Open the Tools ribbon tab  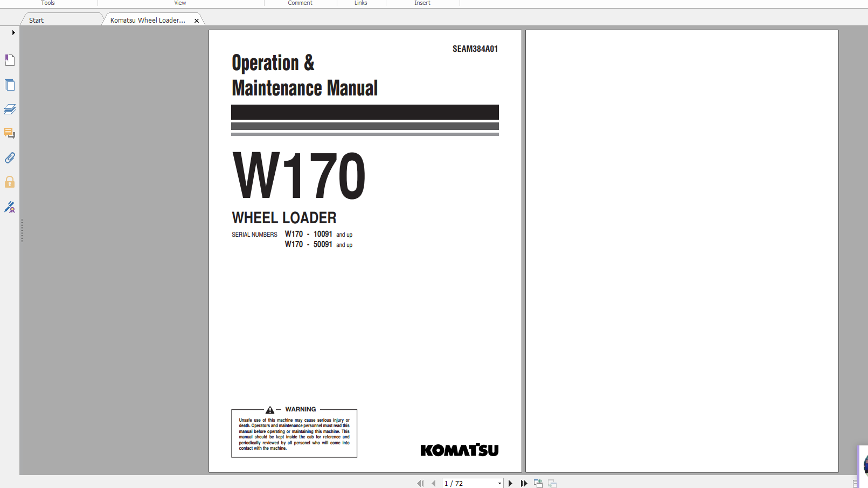[x=48, y=3]
